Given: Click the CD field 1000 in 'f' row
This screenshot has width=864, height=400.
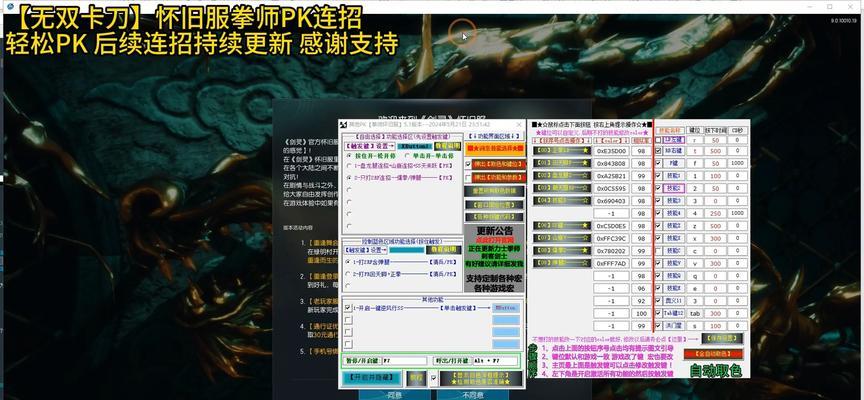Looking at the screenshot, I should point(738,164).
